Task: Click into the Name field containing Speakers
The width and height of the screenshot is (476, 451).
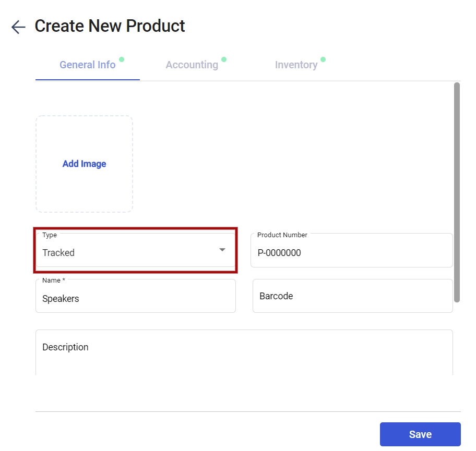Action: coord(135,296)
